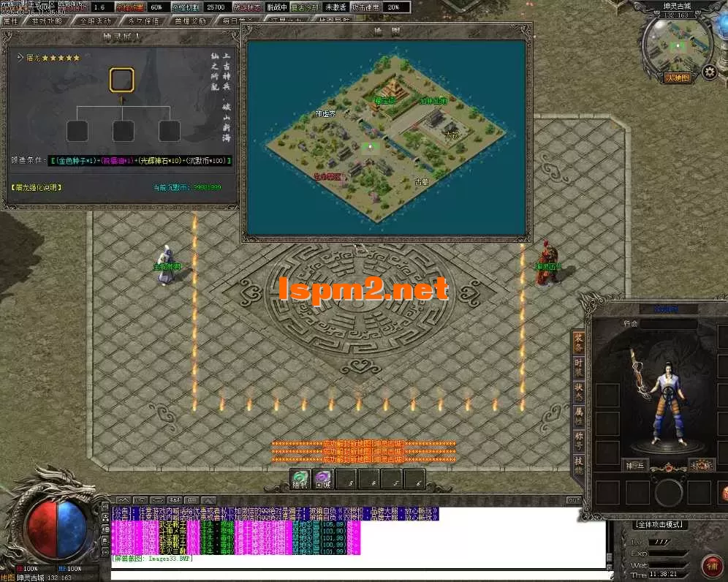
Task: Click the 回城 return-to-town skill slot
Action: click(323, 480)
